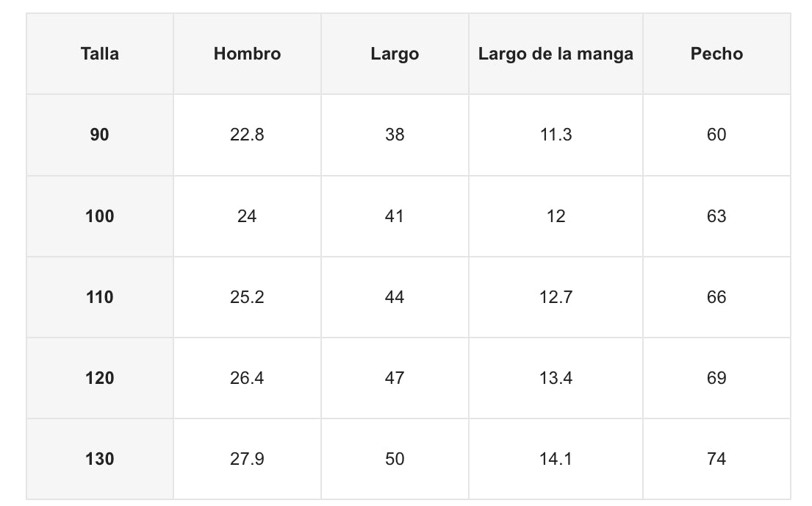Click the 60 chest value cell
812x506 pixels.
716,135
